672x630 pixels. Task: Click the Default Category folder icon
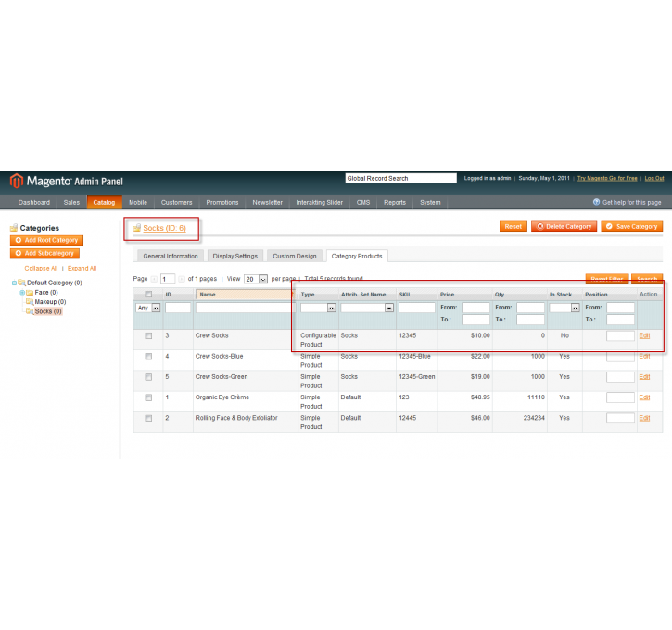click(x=21, y=283)
